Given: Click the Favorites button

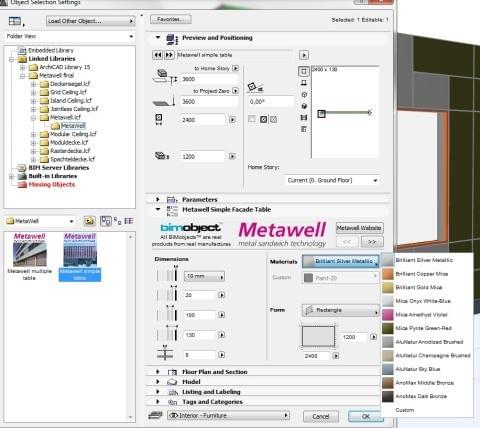Looking at the screenshot, I should (170, 19).
